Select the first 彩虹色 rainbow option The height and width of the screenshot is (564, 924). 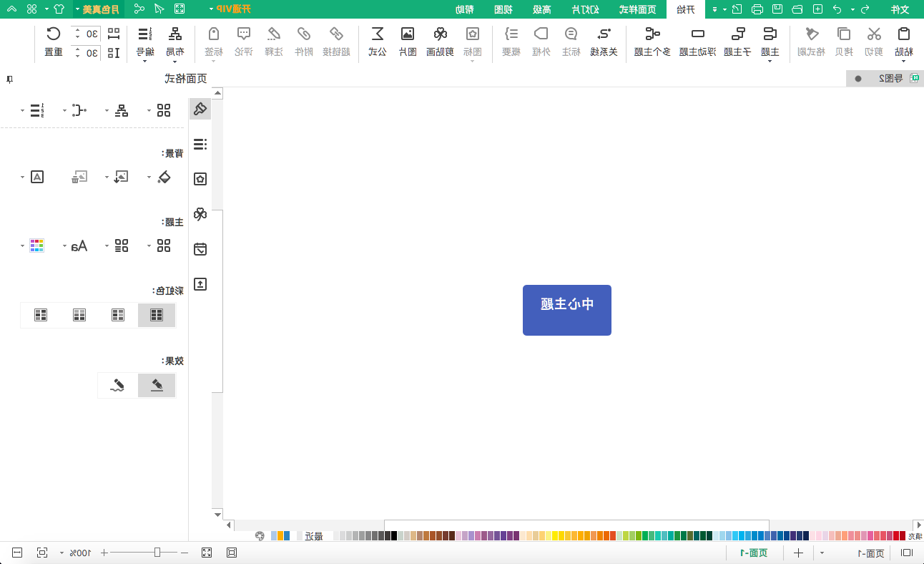pos(157,315)
